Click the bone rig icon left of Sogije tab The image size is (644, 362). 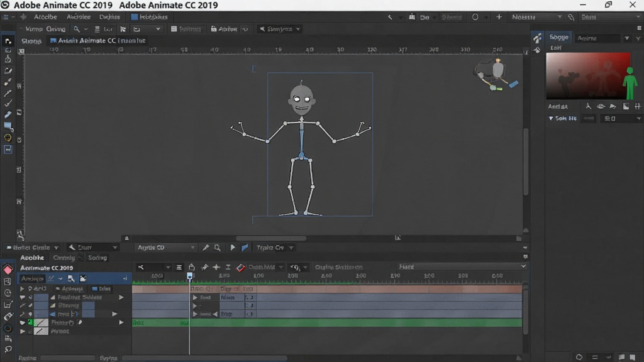(x=537, y=38)
